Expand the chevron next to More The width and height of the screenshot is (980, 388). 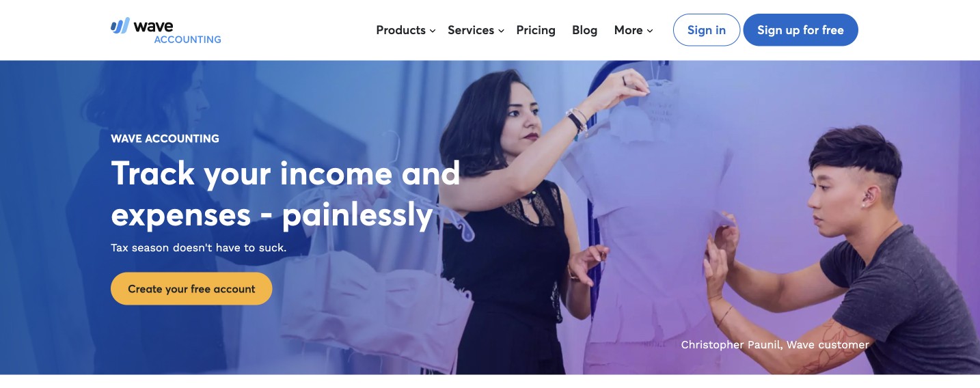tap(650, 31)
